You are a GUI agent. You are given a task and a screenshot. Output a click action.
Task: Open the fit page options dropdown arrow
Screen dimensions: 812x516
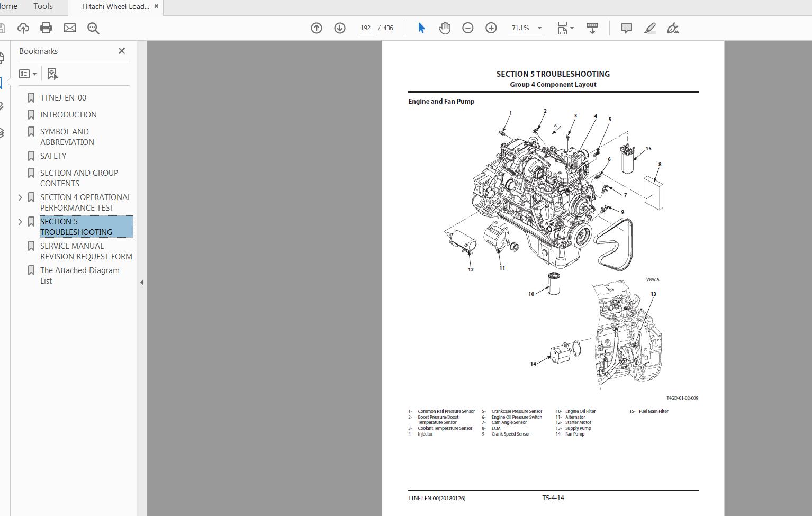[x=572, y=28]
